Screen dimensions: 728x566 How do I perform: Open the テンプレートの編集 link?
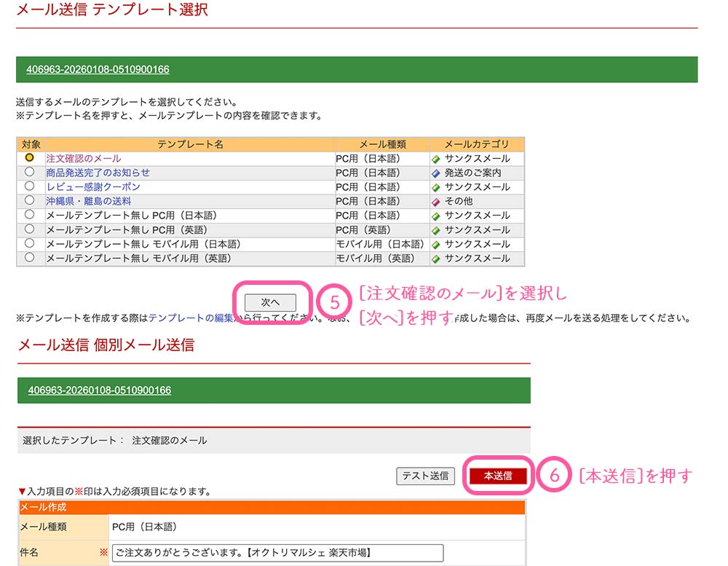[x=191, y=318]
